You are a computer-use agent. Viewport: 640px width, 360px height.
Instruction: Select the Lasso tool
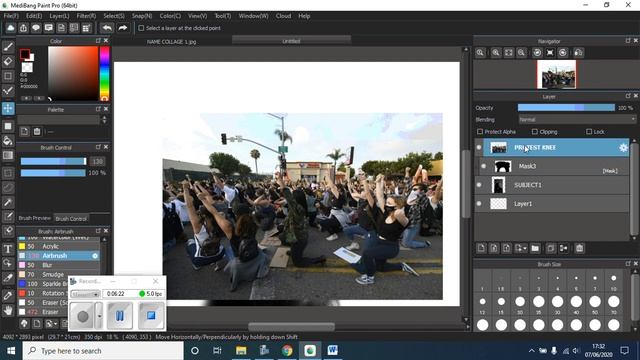pyautogui.click(x=8, y=188)
